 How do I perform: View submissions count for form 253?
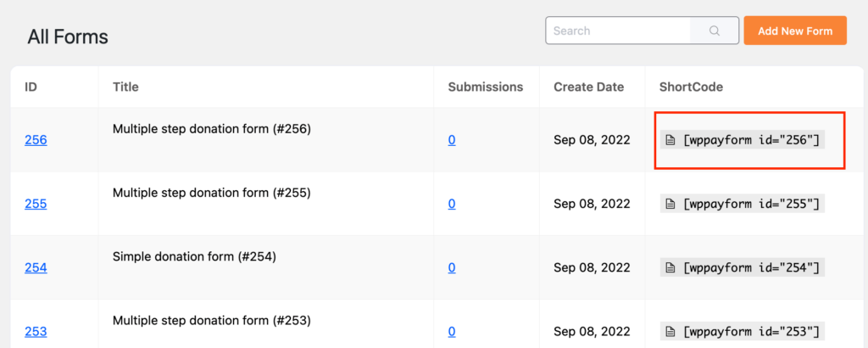452,332
